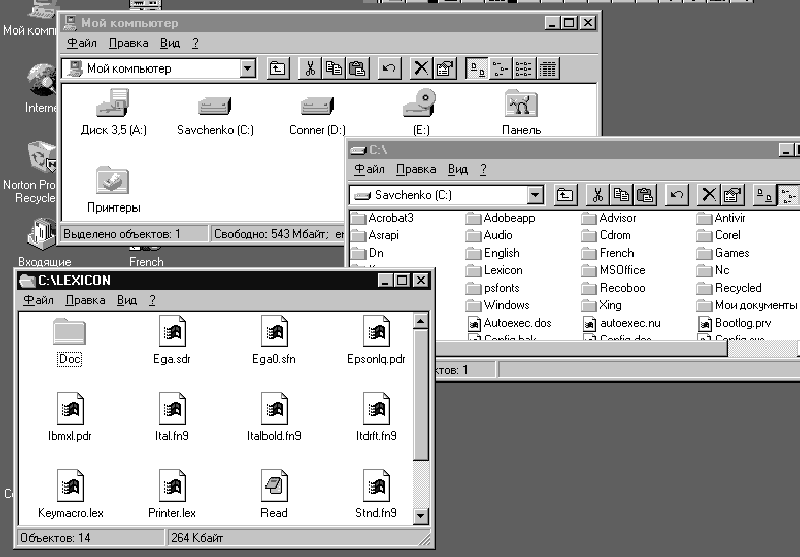Expand the Мой компьютер address dropdown
Viewport: 800px width, 557px height.
point(247,68)
